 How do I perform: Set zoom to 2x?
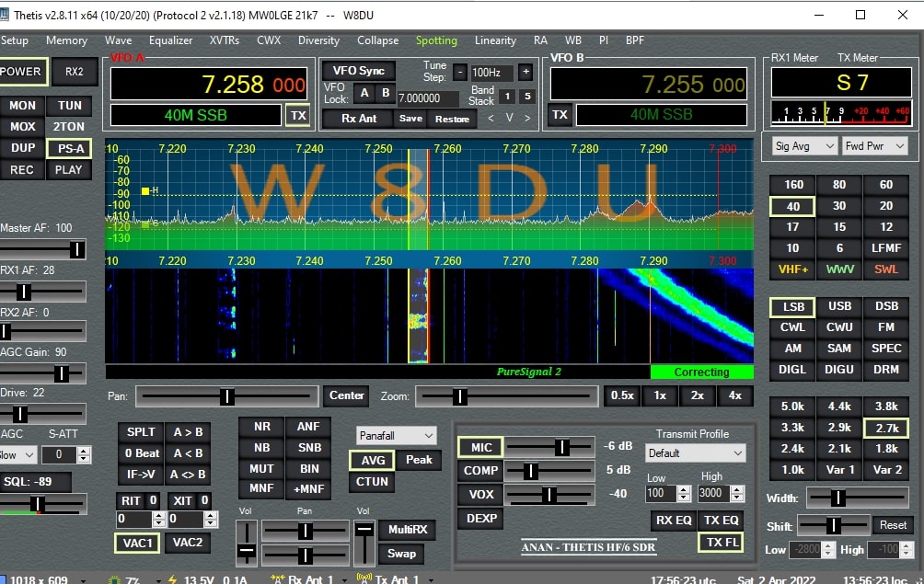click(x=697, y=395)
